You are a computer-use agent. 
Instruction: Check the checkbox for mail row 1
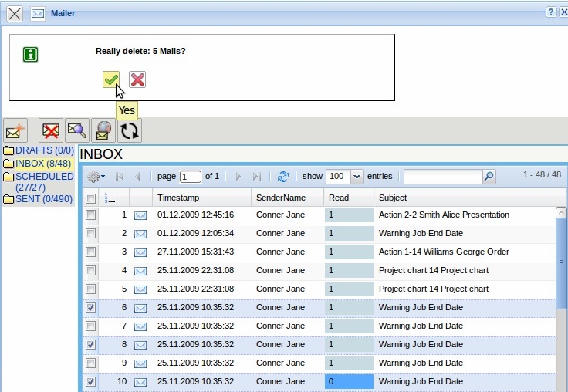click(x=90, y=215)
